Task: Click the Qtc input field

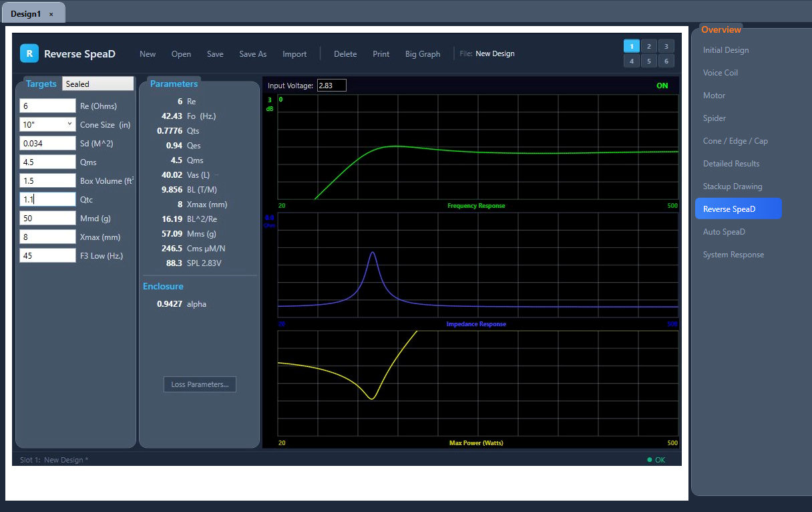Action: click(47, 199)
